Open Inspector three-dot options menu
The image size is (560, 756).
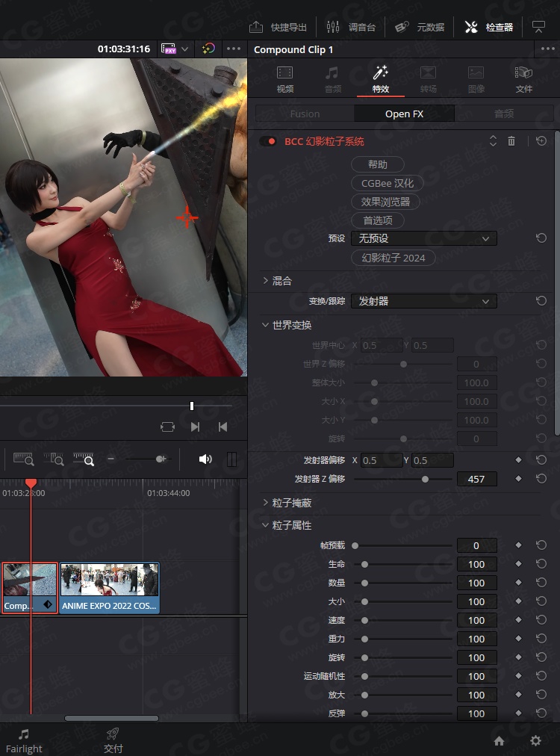pos(547,49)
